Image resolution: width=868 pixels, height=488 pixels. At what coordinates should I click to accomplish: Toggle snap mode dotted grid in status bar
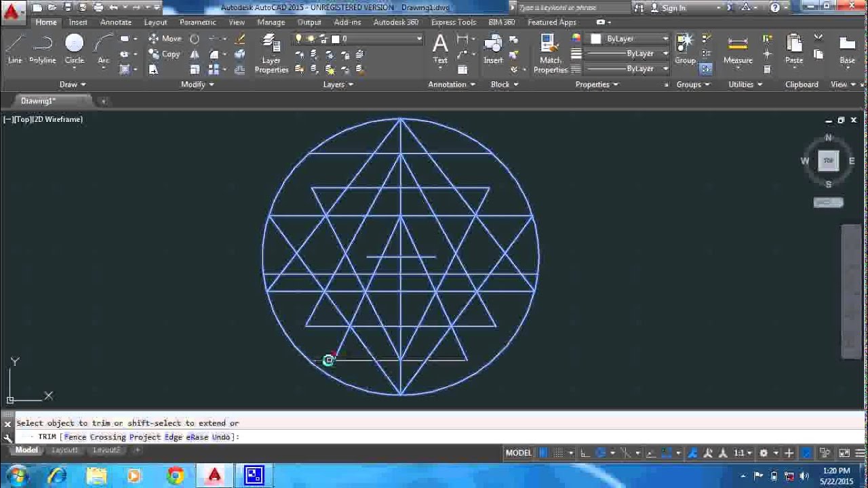coord(558,453)
